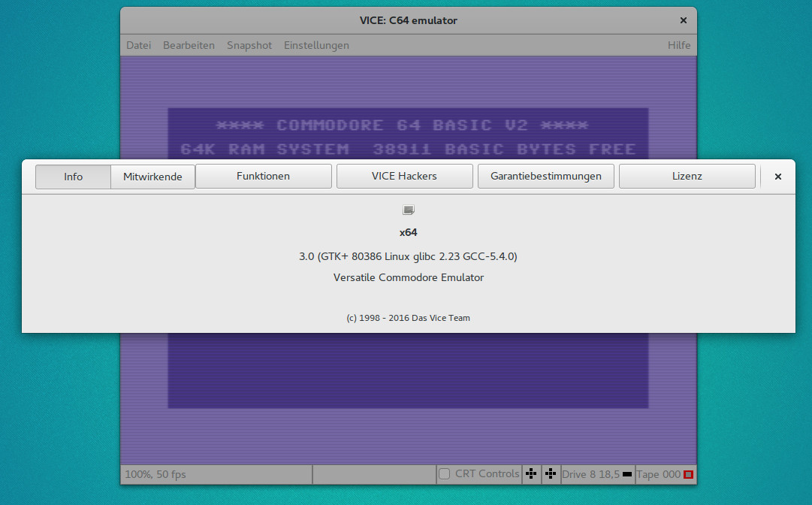Click the x64 application logo icon
This screenshot has height=505, width=812.
[x=408, y=210]
